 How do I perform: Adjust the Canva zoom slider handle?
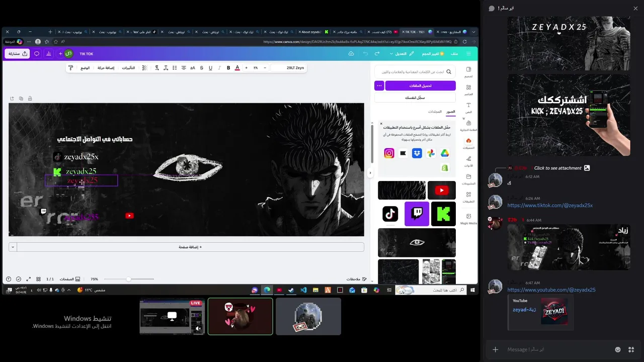pos(128,279)
